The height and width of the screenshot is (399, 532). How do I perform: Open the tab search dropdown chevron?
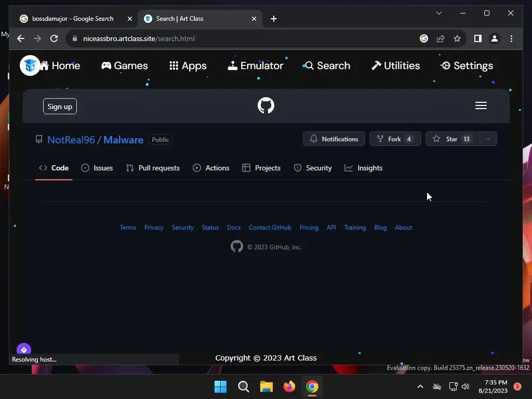tap(438, 13)
